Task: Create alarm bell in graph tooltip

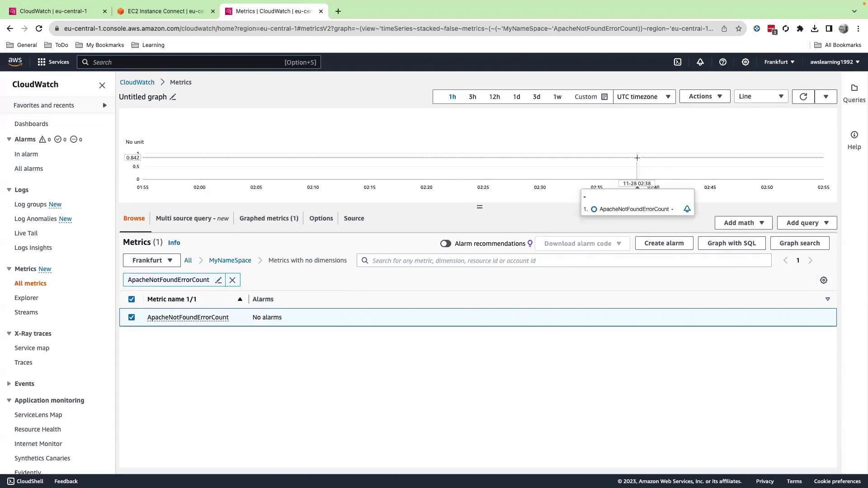Action: tap(687, 209)
